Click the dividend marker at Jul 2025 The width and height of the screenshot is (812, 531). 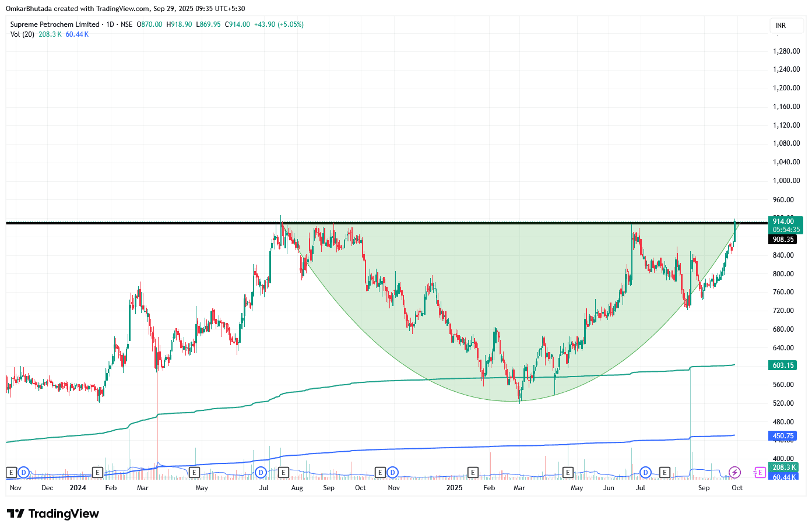click(645, 472)
